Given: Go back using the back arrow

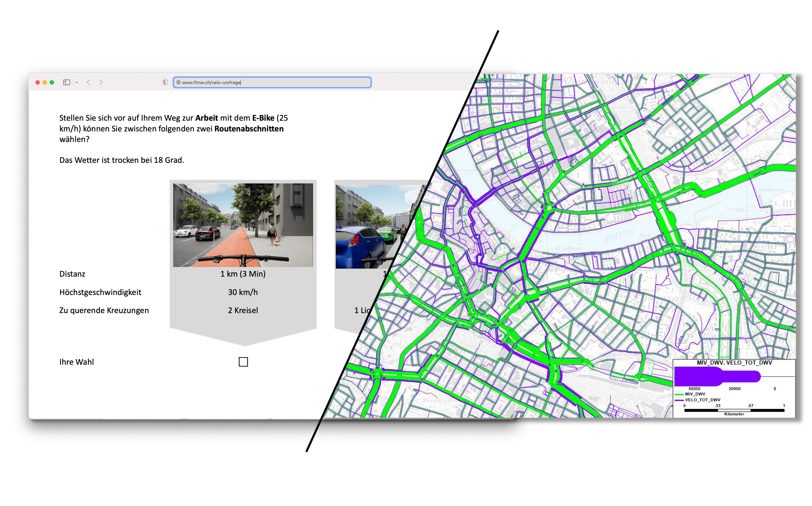Looking at the screenshot, I should pyautogui.click(x=88, y=82).
